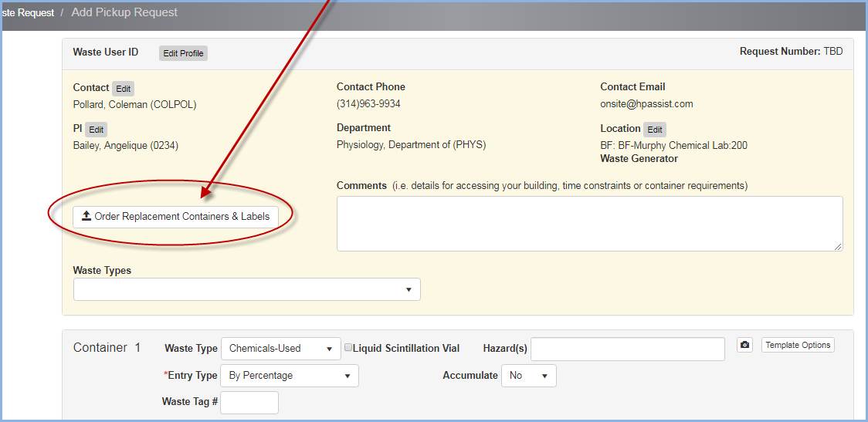Viewport: 868px width, 422px height.
Task: Click Edit next to PI
Action: (96, 130)
